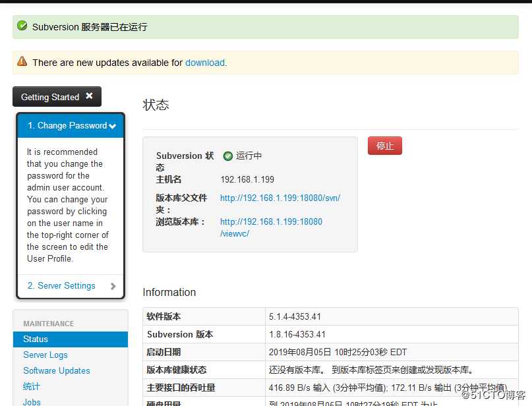Follow the download link for updates

(x=205, y=63)
